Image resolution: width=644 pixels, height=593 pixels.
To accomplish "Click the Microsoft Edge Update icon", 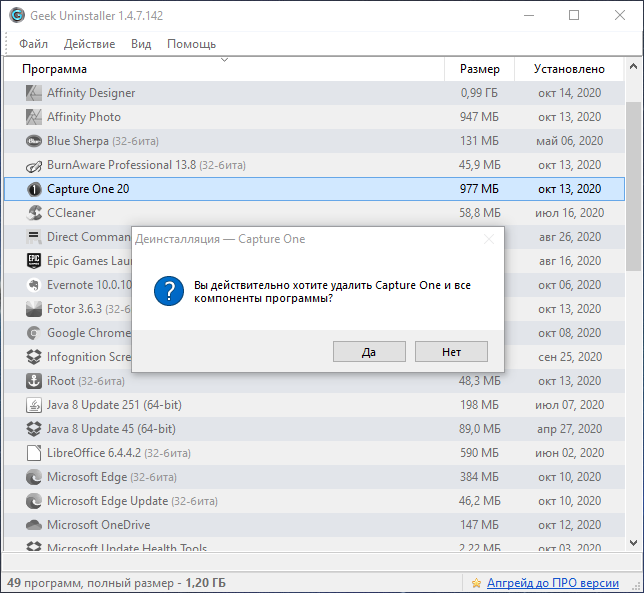I will [x=34, y=501].
